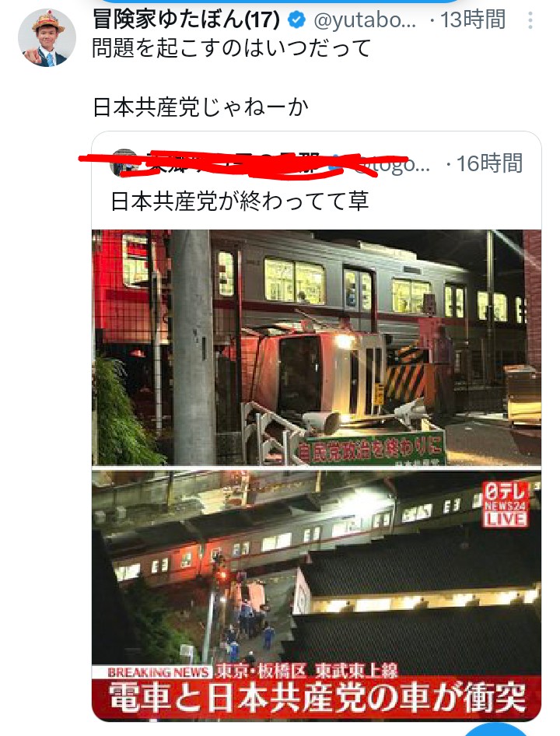Open quoted tweet text 日本共産党が終わってて草
This screenshot has width=560, height=736.
click(240, 201)
